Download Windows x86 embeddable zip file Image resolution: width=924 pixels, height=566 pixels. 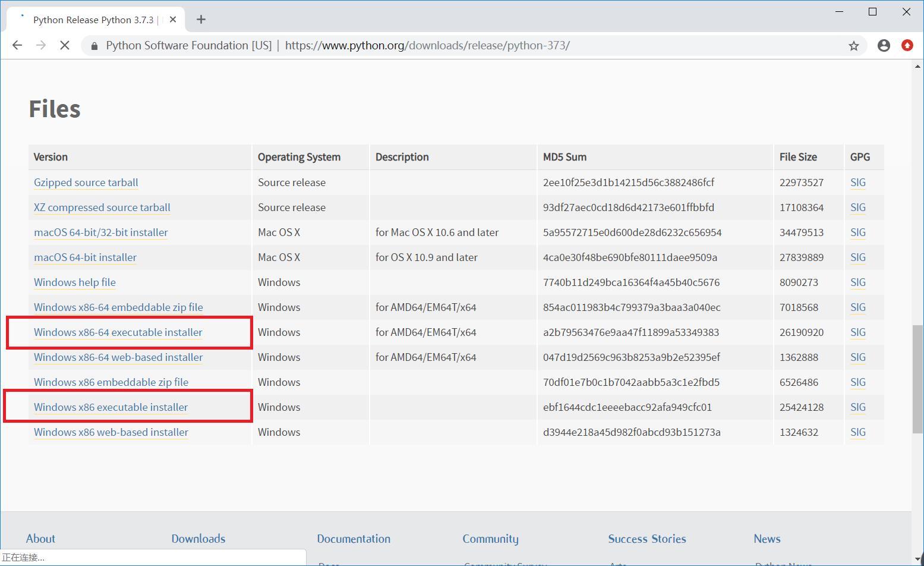111,382
